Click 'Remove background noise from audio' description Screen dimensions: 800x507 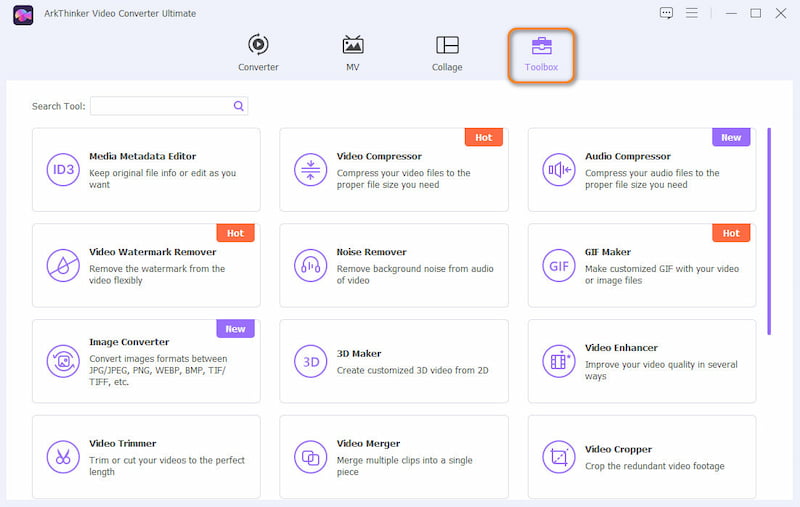[x=415, y=274]
